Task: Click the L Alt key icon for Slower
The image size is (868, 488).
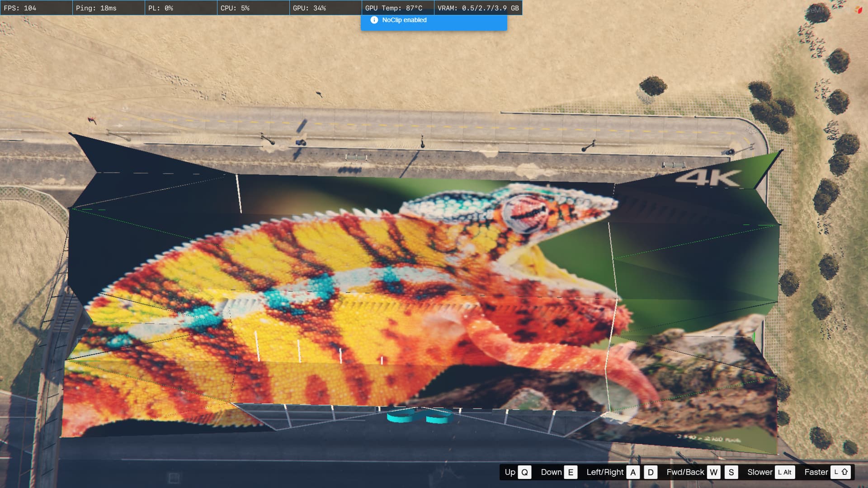Action: point(784,472)
